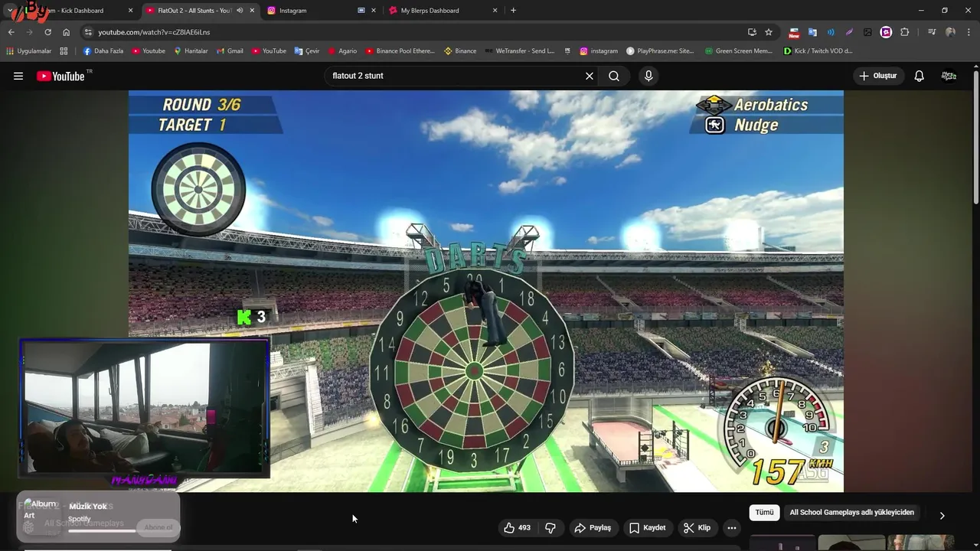Open more actions three-dot menu under the video

pos(732,527)
